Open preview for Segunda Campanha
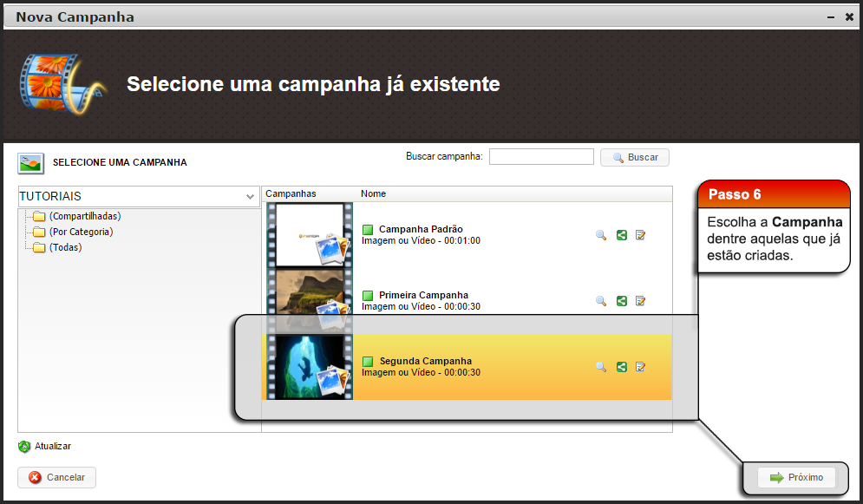Screen dimensions: 863x504 coord(601,367)
